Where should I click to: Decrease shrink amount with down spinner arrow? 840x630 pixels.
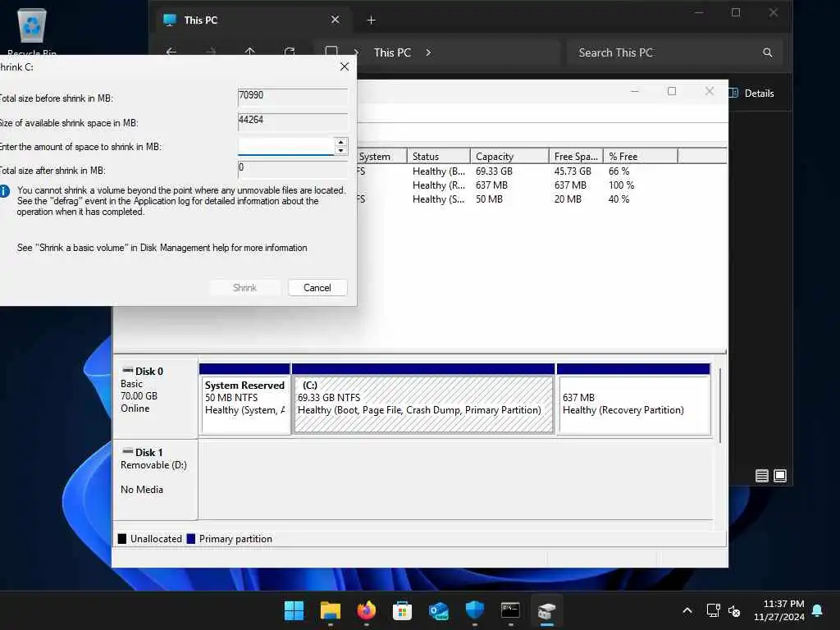click(340, 151)
